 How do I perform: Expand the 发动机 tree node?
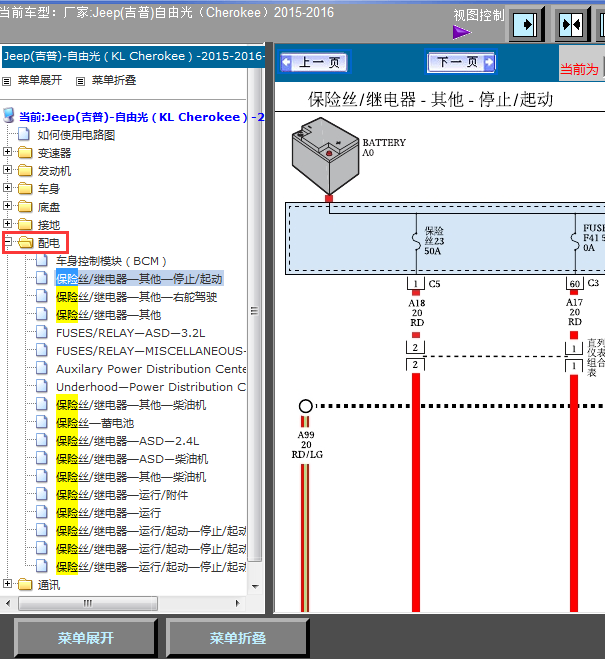7,170
